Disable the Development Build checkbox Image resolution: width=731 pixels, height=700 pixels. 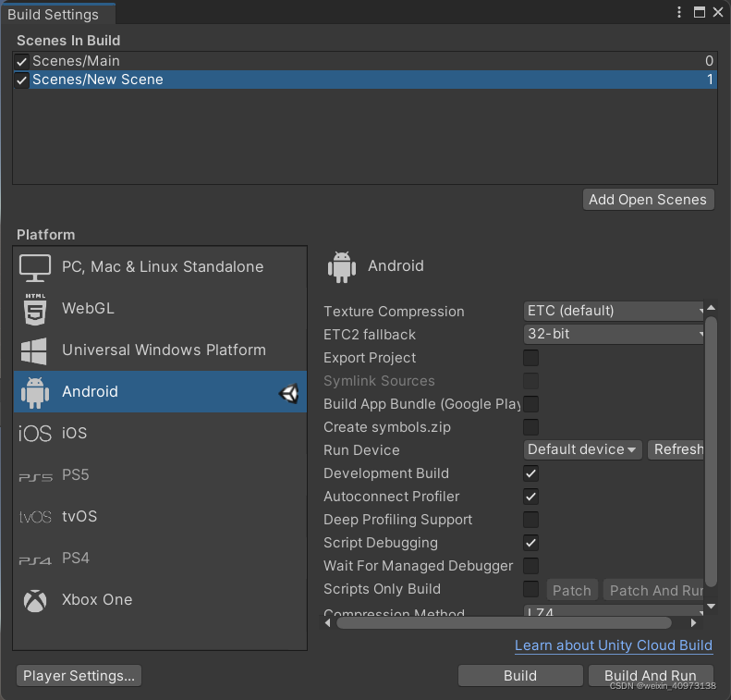(x=530, y=473)
